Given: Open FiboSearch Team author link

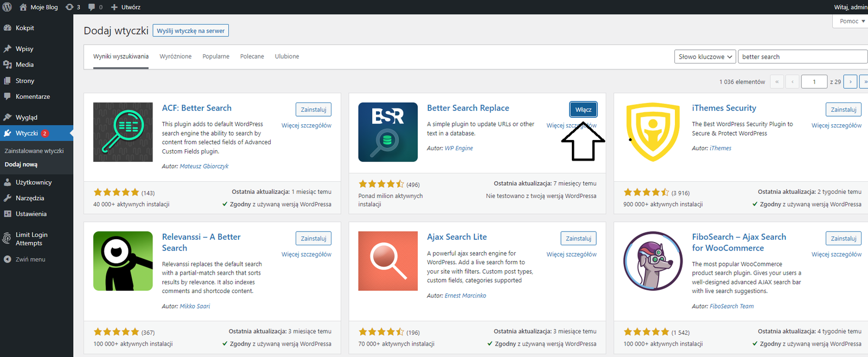Looking at the screenshot, I should pyautogui.click(x=732, y=307).
